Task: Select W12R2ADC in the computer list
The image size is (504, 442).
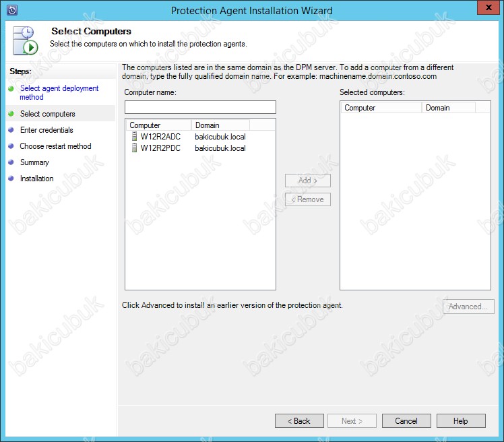Action: (160, 137)
